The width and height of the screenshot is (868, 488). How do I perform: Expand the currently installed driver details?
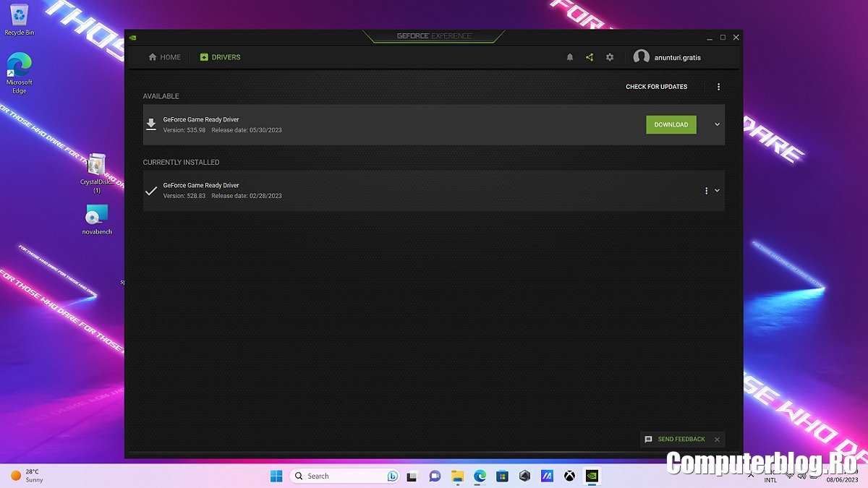(x=717, y=191)
